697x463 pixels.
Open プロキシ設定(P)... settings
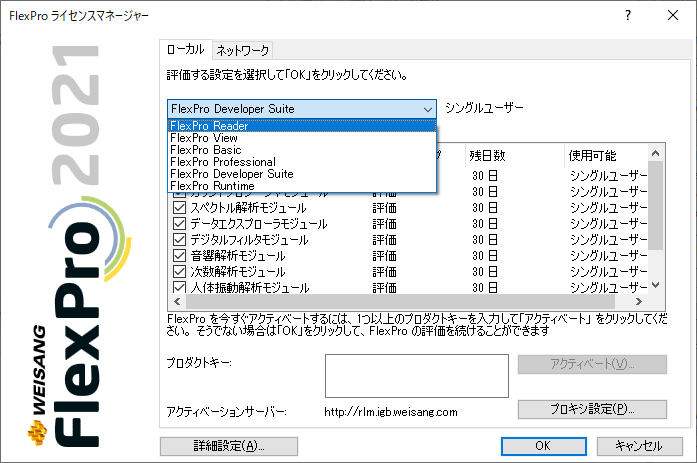[592, 409]
